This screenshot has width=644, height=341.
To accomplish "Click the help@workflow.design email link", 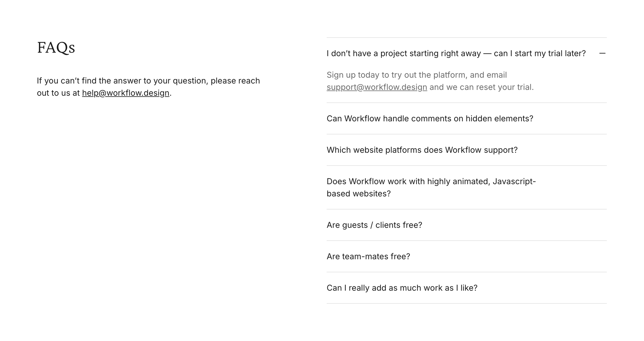I will [x=126, y=93].
